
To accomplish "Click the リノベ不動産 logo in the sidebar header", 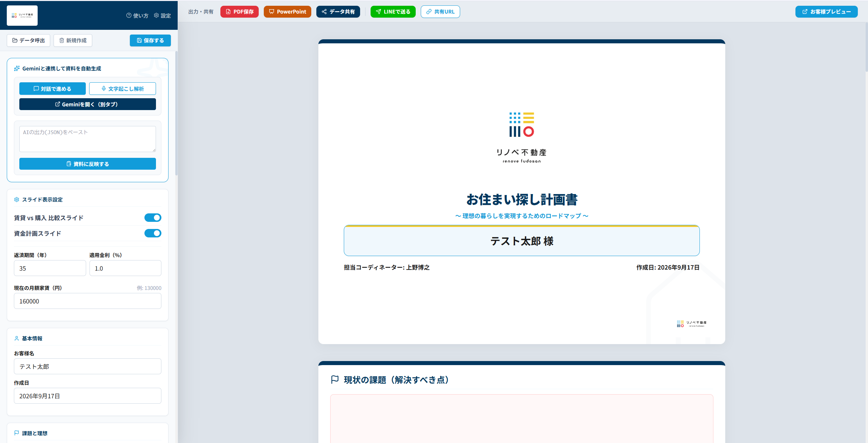I will pyautogui.click(x=22, y=16).
